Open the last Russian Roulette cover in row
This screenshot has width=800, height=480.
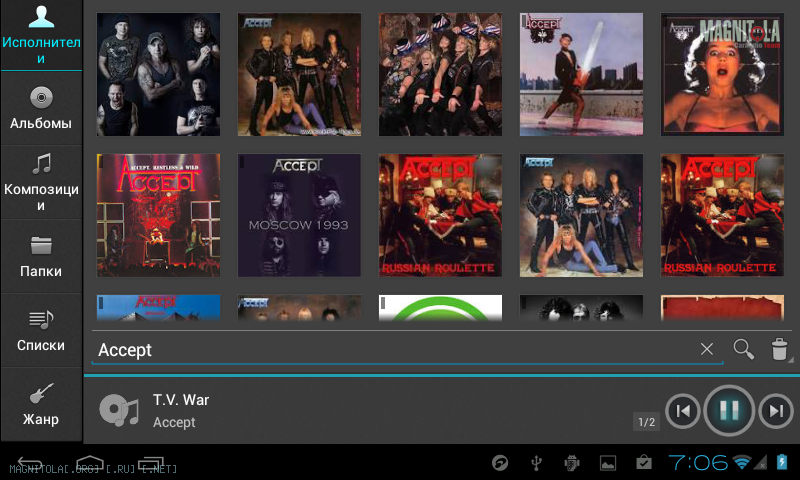tap(722, 215)
